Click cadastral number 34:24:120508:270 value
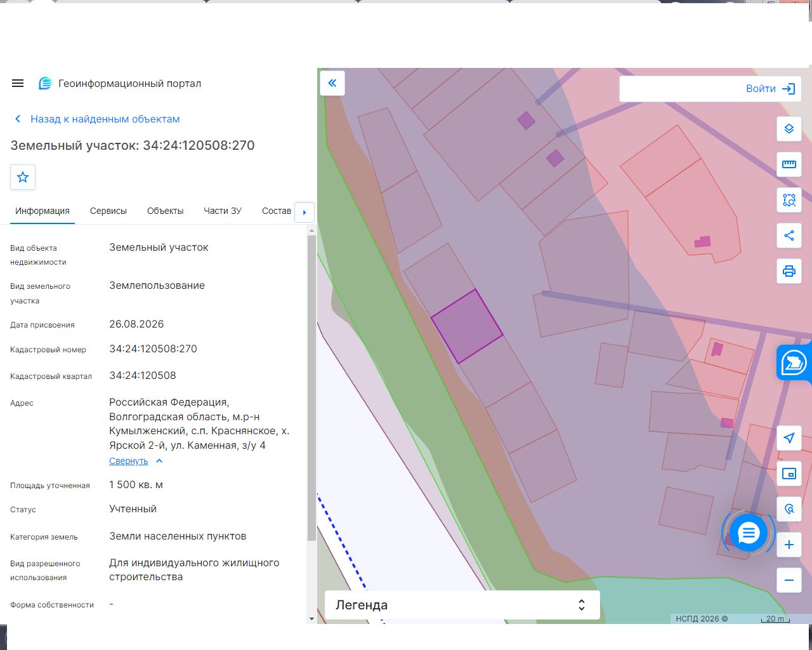812x650 pixels. coord(153,349)
